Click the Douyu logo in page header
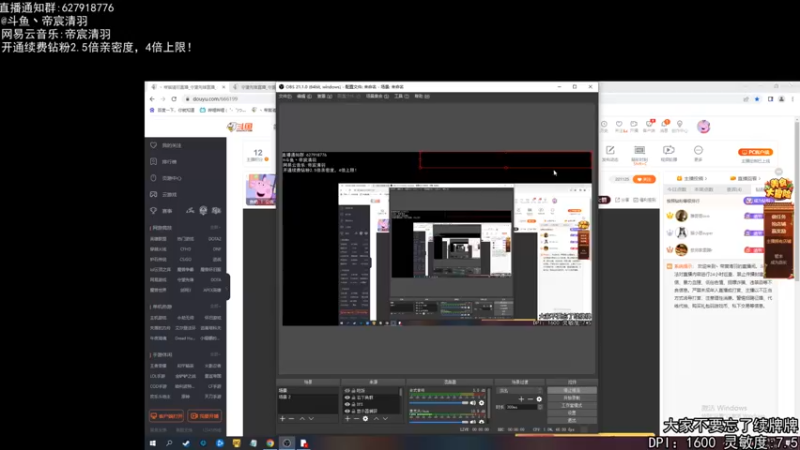This screenshot has width=800, height=450. click(x=240, y=127)
